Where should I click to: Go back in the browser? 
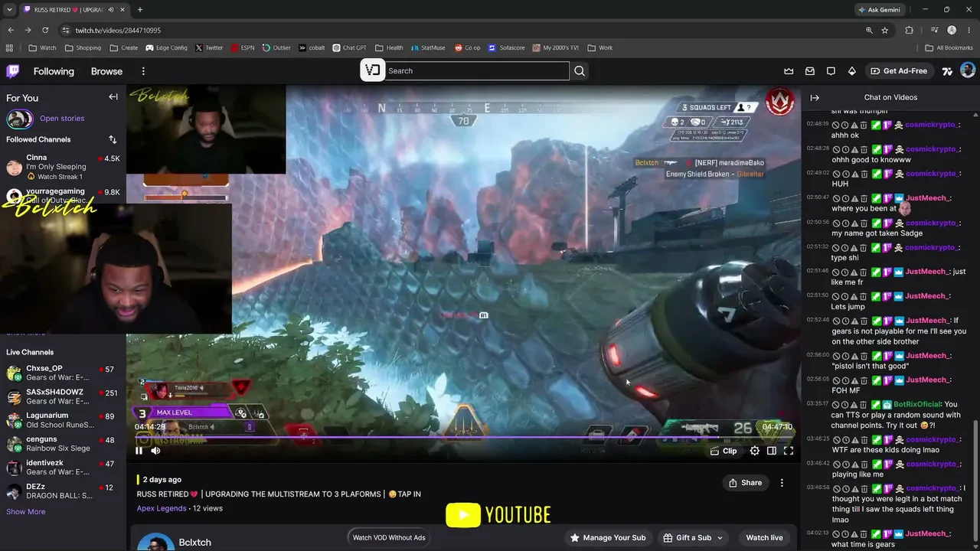11,30
